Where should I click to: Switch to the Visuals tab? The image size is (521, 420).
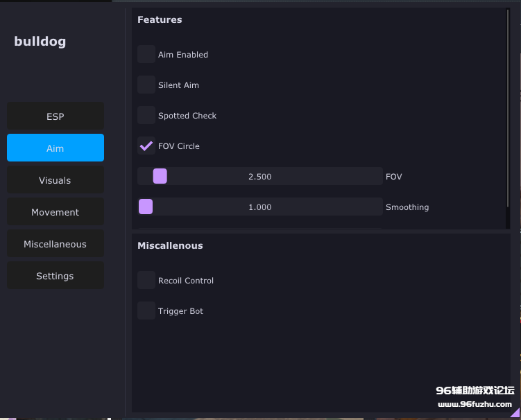click(x=55, y=180)
